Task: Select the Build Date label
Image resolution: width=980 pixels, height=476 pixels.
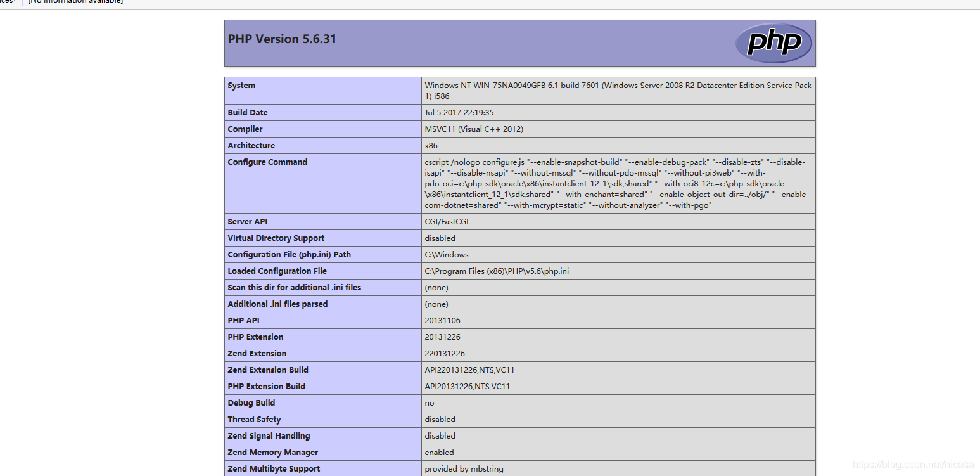Action: (x=248, y=113)
